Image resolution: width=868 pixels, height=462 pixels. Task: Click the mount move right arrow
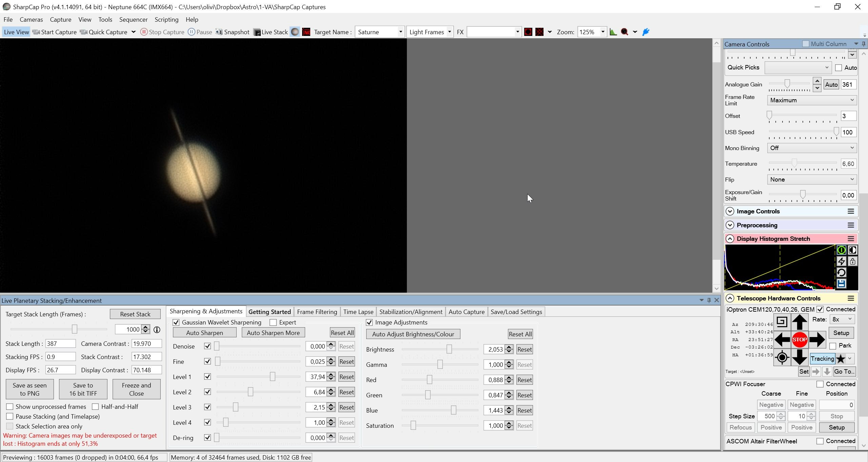point(817,339)
